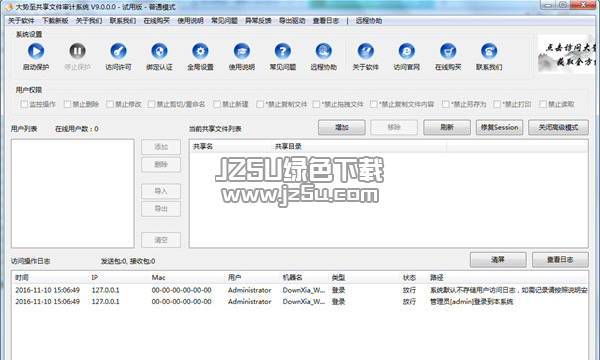Image resolution: width=600 pixels, height=360 pixels.
Task: Click the 查看日志 button beside 清屏
Action: [560, 260]
